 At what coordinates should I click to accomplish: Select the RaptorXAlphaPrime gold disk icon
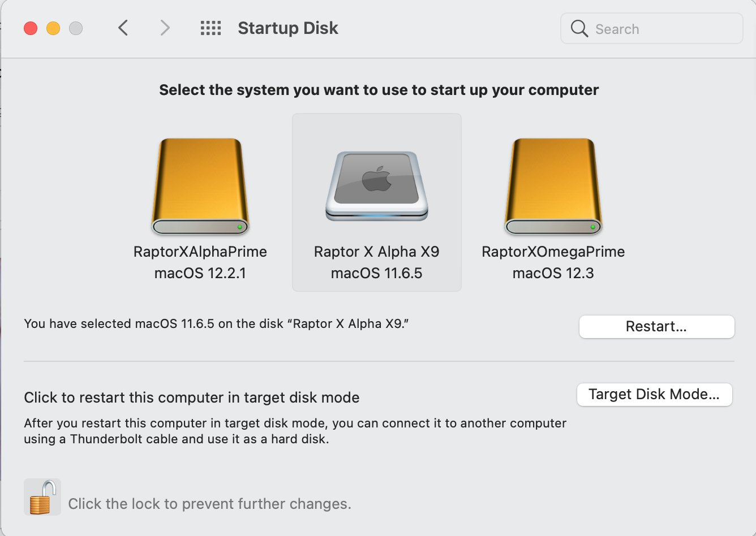[x=200, y=187]
